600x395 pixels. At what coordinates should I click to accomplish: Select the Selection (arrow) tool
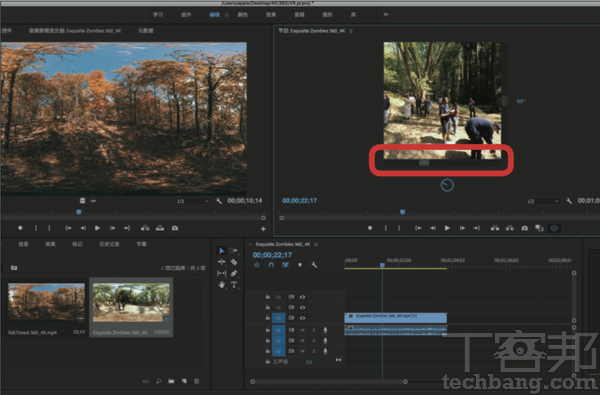tap(222, 251)
